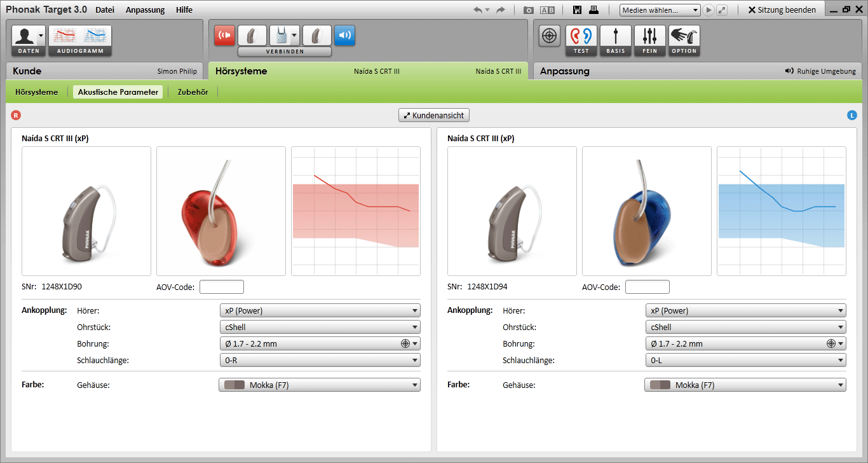This screenshot has width=868, height=463.
Task: Click the iCube programming interface icon
Action: tap(280, 36)
